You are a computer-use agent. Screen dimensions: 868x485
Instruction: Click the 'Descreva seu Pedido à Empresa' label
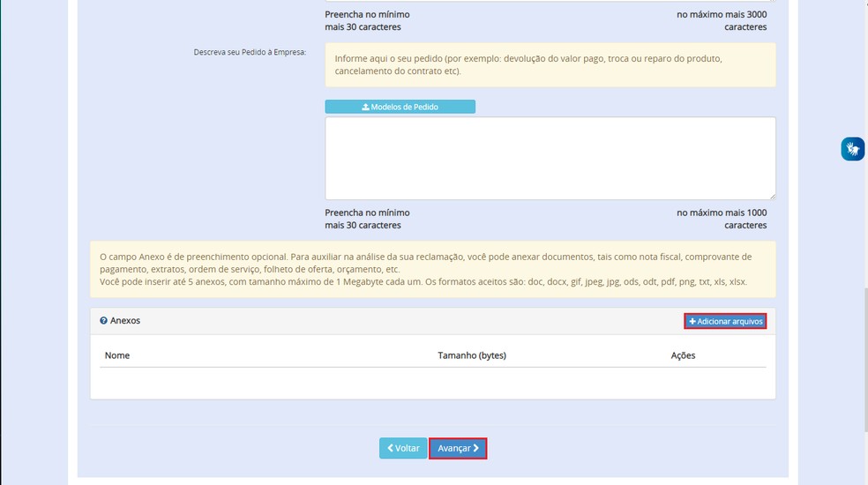click(x=250, y=52)
